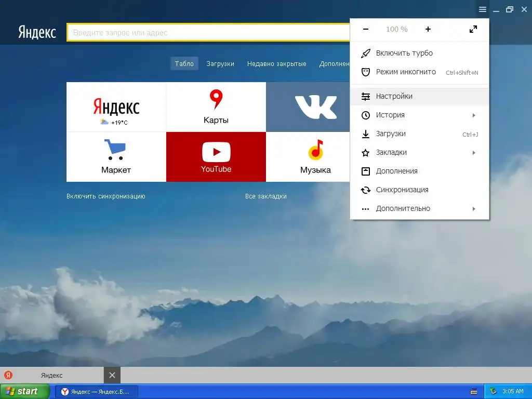This screenshot has height=399, width=532.
Task: Click the add-ons box icon
Action: 365,171
